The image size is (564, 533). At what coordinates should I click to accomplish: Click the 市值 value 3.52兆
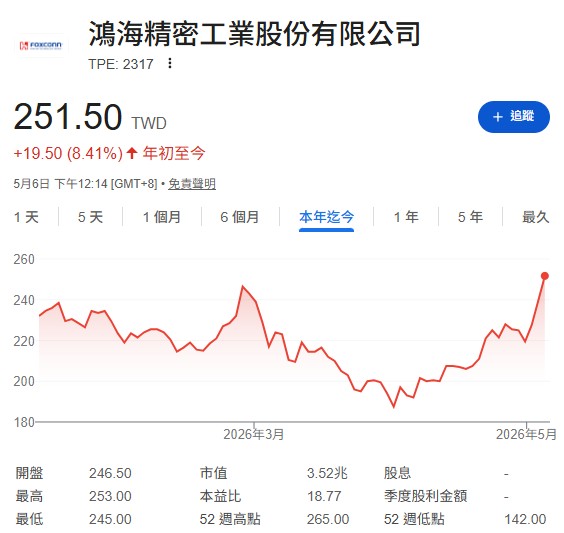(327, 473)
